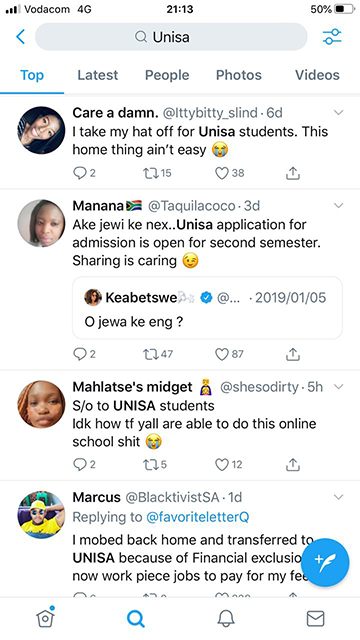360x640 pixels.
Task: Tap compose tweet floating button
Action: [325, 562]
